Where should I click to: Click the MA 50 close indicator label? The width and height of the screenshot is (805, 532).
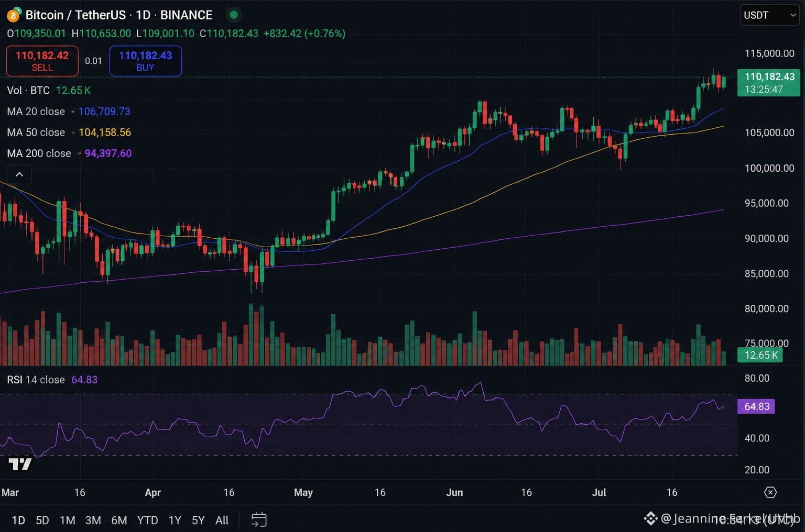(x=36, y=132)
